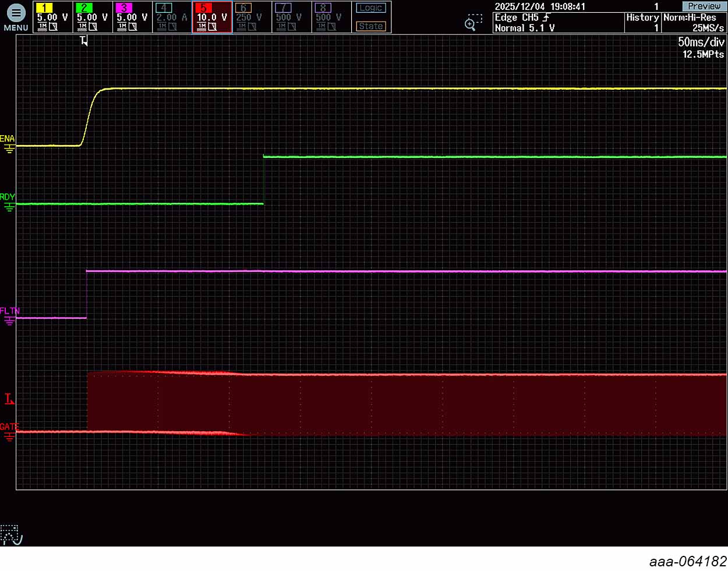Toggle channel 4 current display
728x571 pixels.
pos(172,17)
